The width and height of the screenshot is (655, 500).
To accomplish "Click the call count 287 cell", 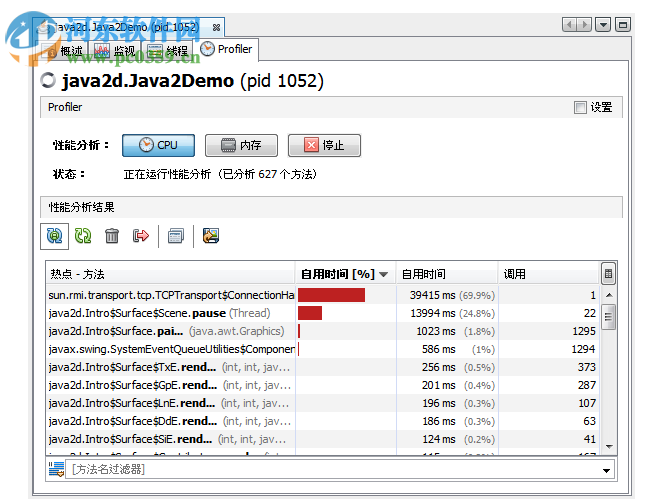I will [548, 385].
